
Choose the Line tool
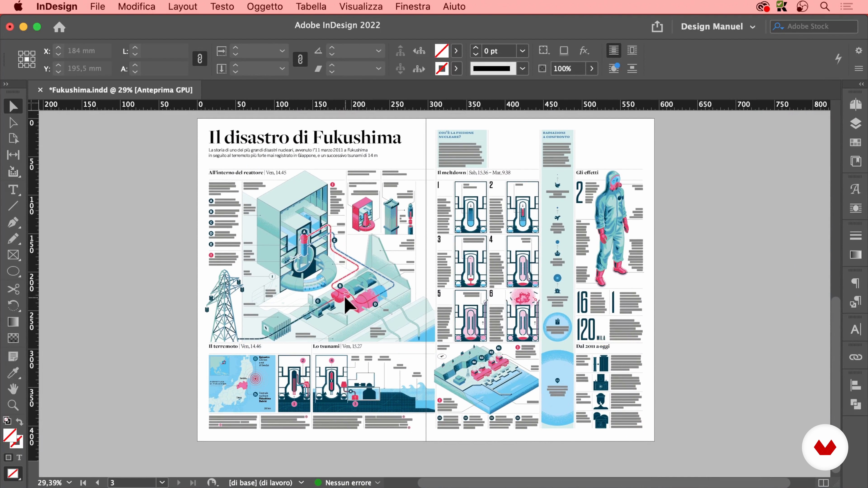click(x=13, y=206)
